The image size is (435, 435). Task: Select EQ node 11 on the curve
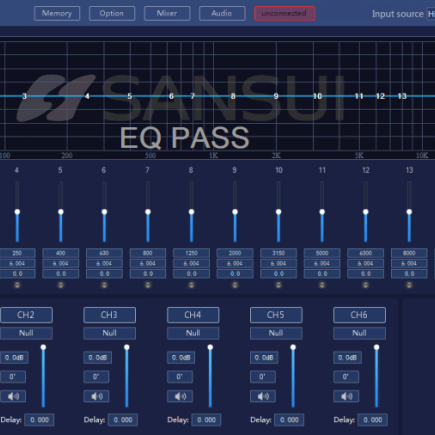pyautogui.click(x=359, y=96)
